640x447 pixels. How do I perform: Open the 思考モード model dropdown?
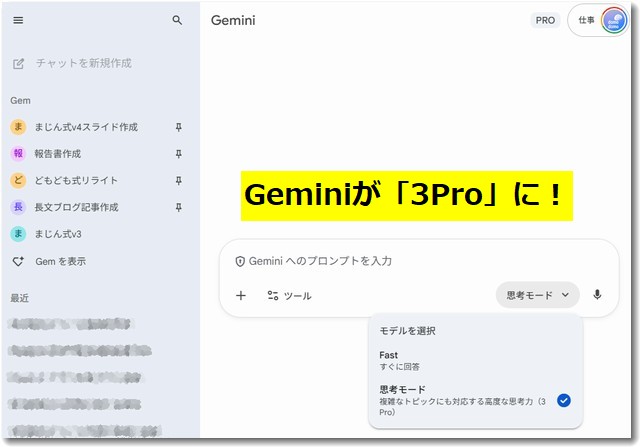click(538, 295)
